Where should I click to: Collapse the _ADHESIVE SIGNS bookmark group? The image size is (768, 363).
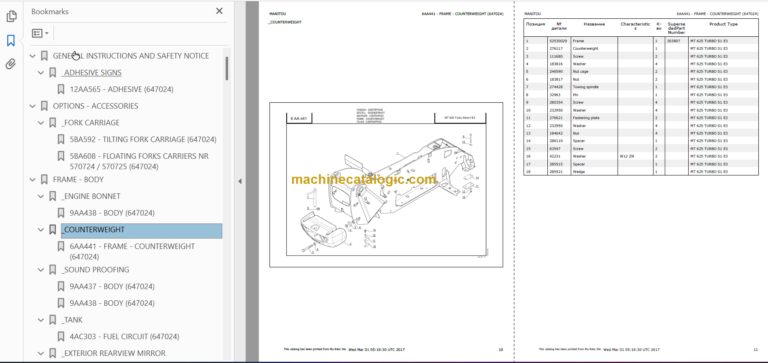pos(41,73)
